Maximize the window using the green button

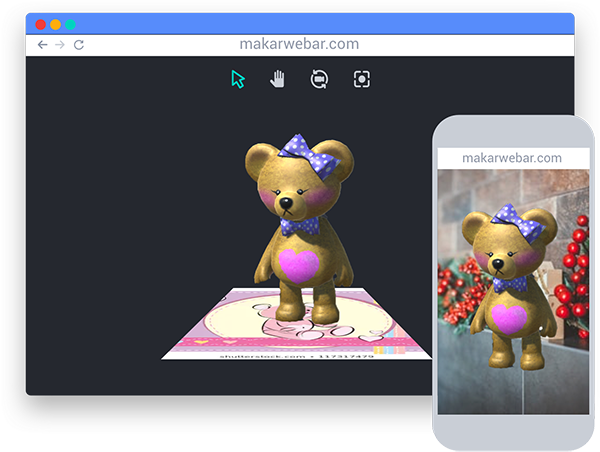pyautogui.click(x=70, y=24)
